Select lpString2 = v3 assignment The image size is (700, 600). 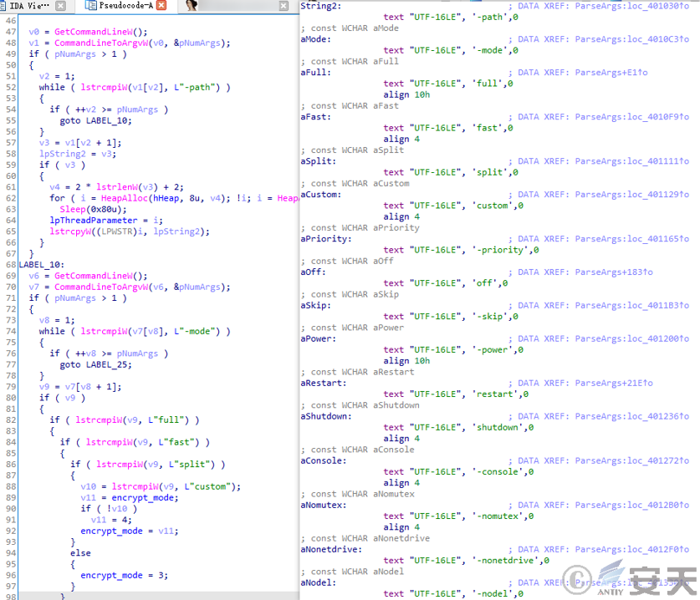pos(78,154)
